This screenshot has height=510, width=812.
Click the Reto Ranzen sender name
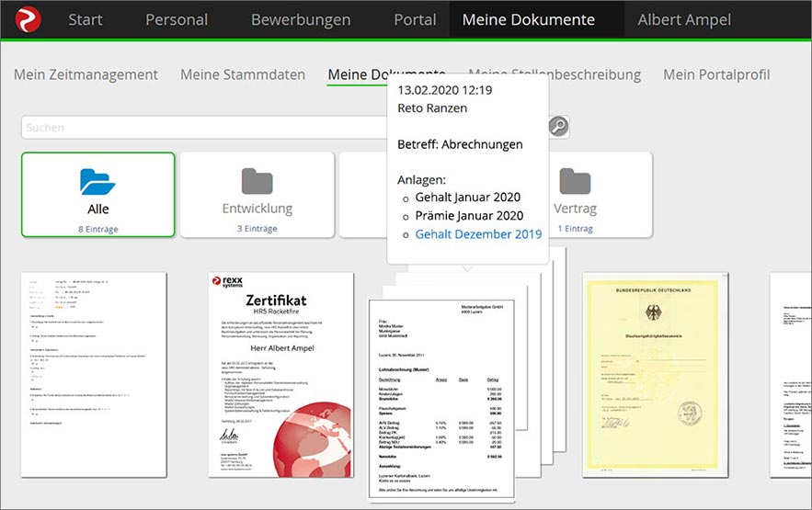point(432,108)
